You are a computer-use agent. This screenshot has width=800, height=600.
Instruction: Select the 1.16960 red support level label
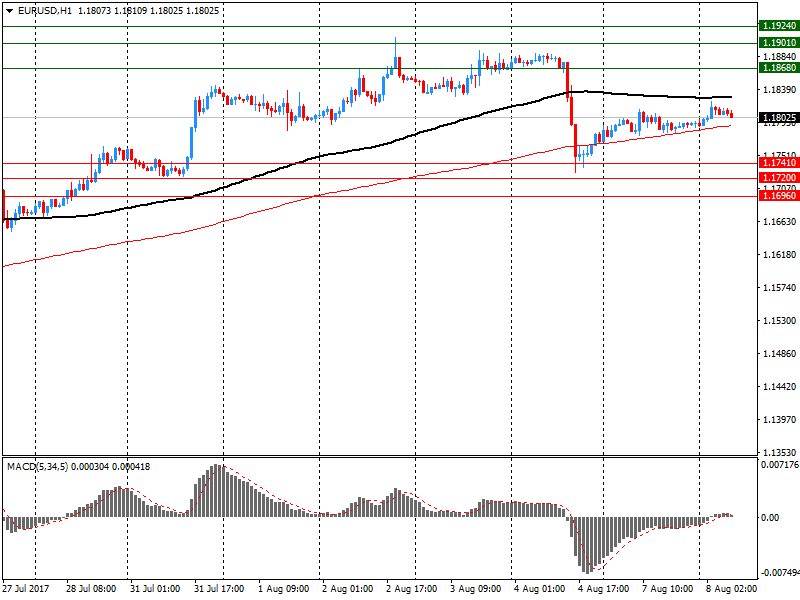(779, 195)
